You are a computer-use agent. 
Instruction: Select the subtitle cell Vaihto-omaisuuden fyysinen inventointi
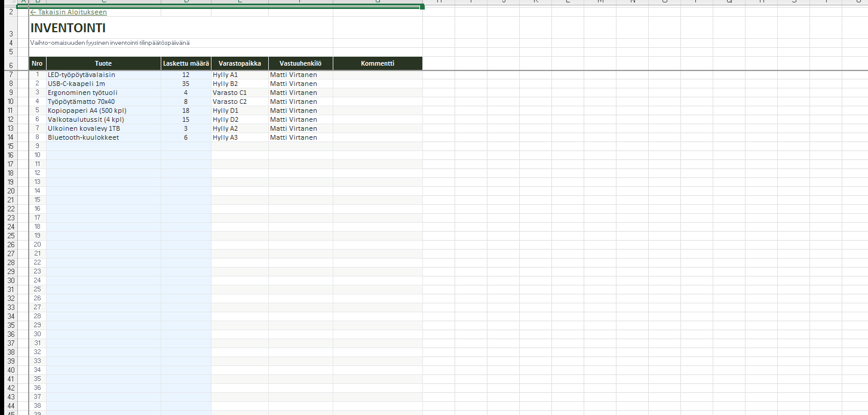tap(111, 42)
